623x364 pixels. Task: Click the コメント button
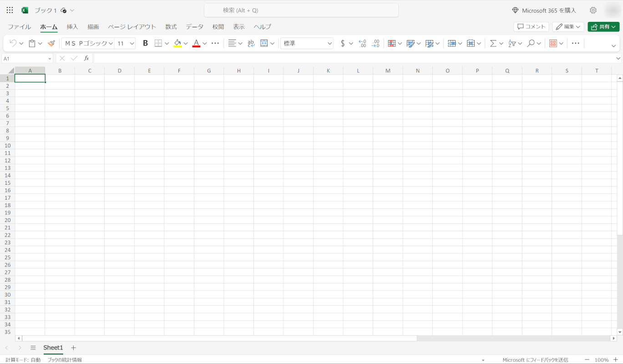pyautogui.click(x=531, y=27)
